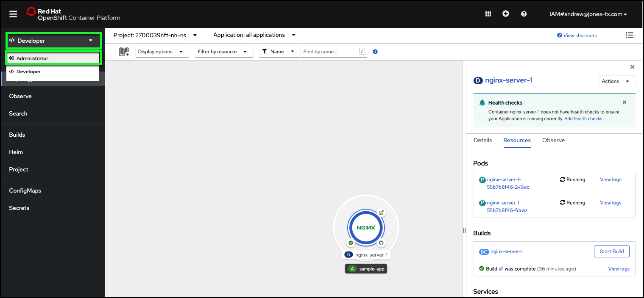The image size is (644, 298).
Task: Click the plus import icon in header
Action: [x=506, y=14]
